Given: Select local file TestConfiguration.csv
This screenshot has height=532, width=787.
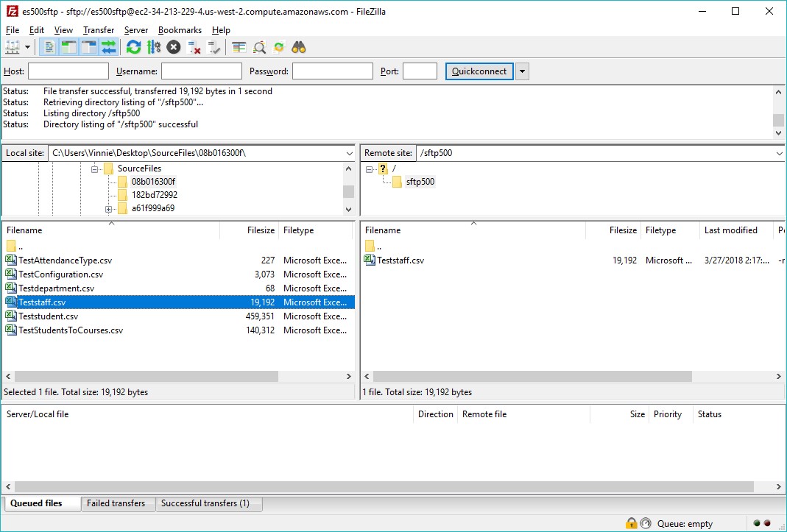Looking at the screenshot, I should [178, 274].
